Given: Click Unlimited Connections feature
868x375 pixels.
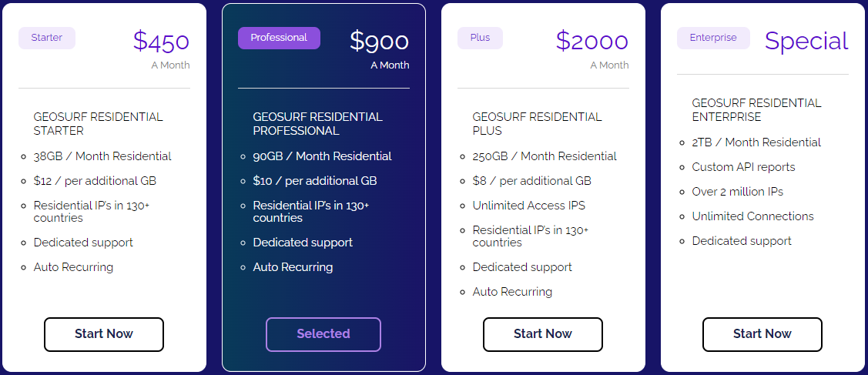Looking at the screenshot, I should click(x=753, y=216).
